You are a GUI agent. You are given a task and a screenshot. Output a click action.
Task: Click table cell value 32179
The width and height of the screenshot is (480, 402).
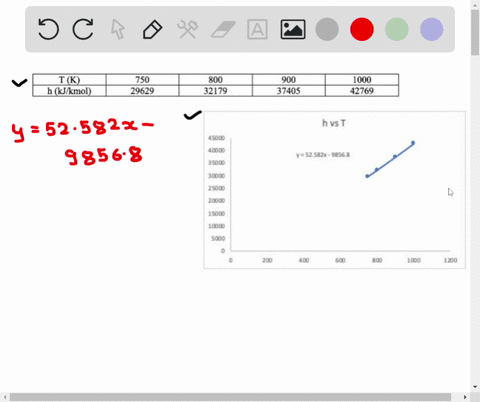pos(215,91)
